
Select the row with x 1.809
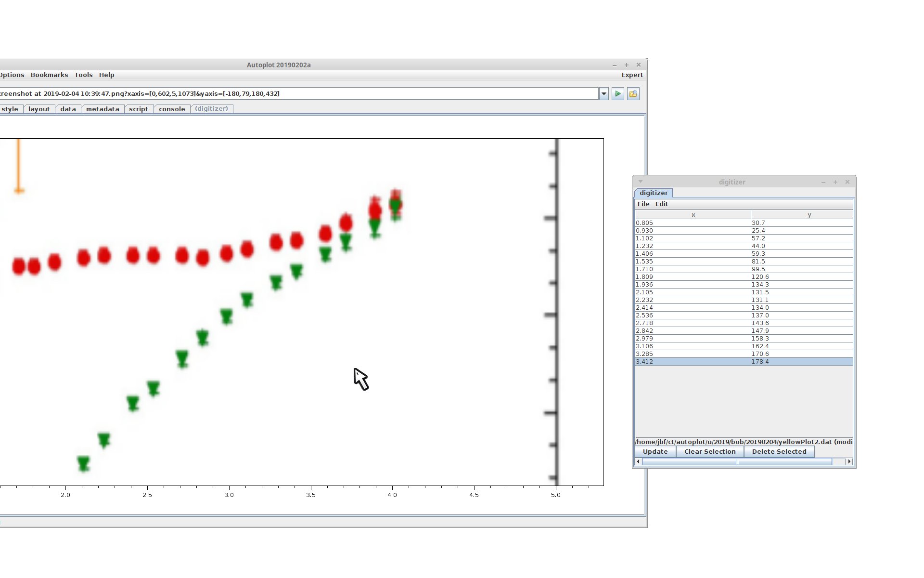coord(744,277)
